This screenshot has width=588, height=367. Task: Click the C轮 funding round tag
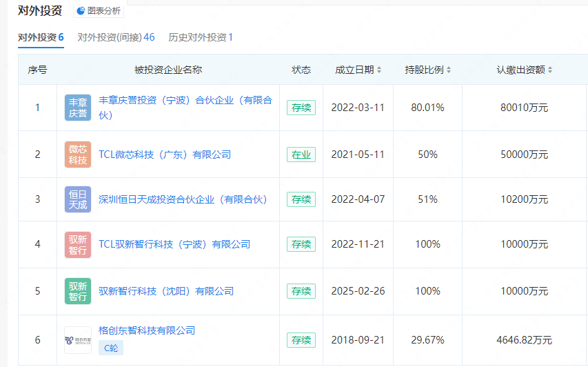coord(110,348)
